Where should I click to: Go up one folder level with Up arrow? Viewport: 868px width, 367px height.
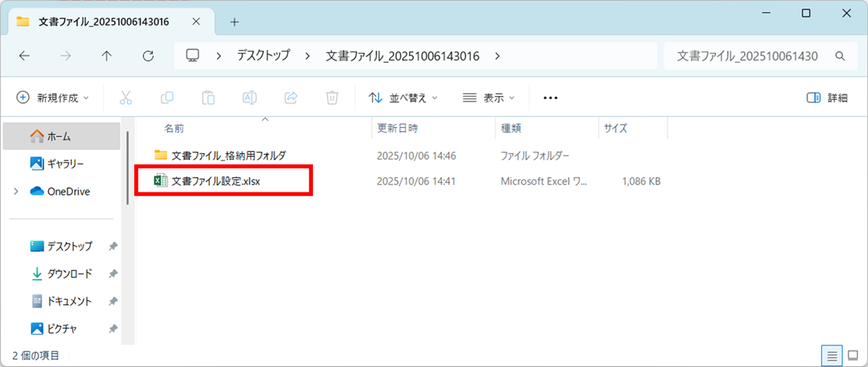coord(107,56)
